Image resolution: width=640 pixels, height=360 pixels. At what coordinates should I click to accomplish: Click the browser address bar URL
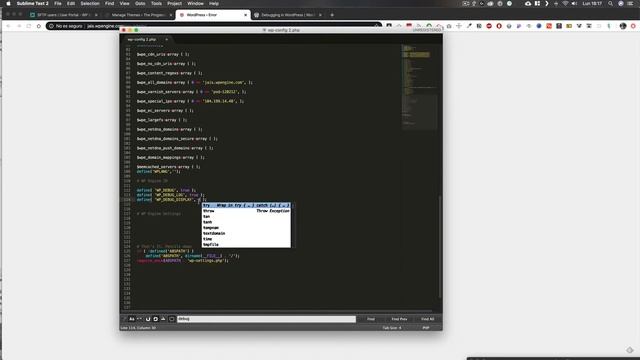104,26
